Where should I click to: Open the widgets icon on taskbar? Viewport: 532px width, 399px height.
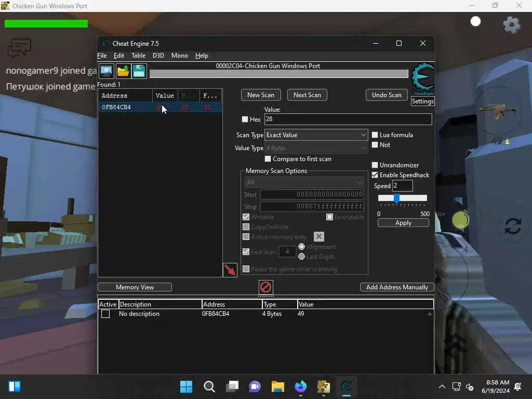tap(15, 387)
